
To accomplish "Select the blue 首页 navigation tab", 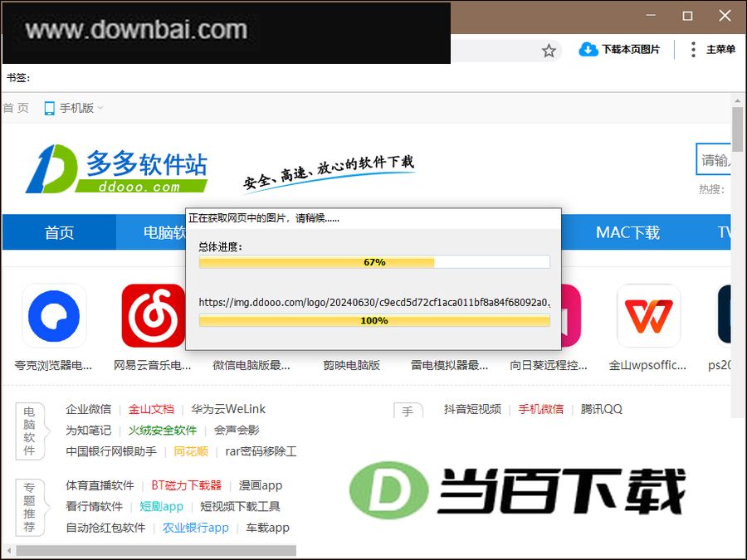I will [59, 232].
